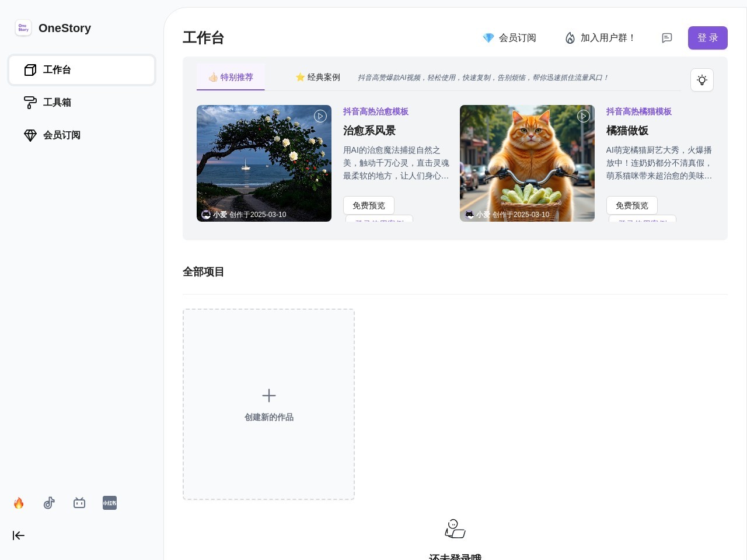Open the fire hot-topics icon in sidebar

tap(19, 503)
